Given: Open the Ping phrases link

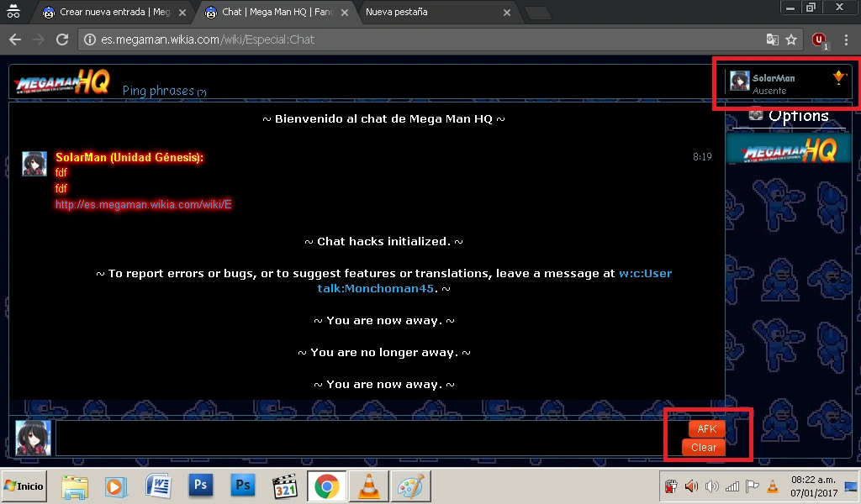Looking at the screenshot, I should tap(158, 91).
